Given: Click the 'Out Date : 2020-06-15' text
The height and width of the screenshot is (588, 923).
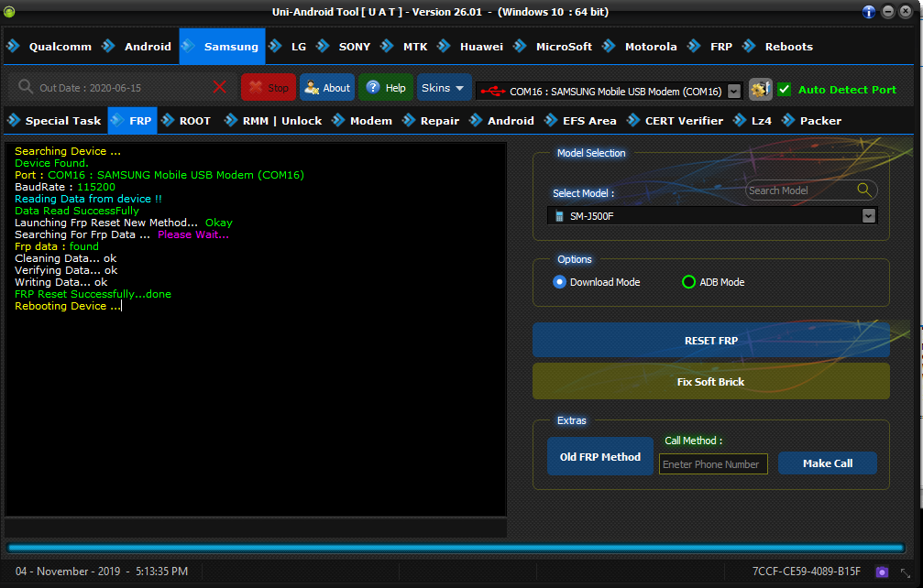Looking at the screenshot, I should [x=90, y=88].
